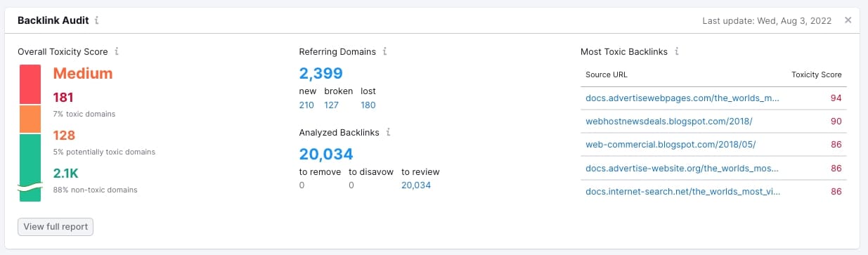The width and height of the screenshot is (868, 255).
Task: Click the 0 value under to remove
Action: pos(302,185)
